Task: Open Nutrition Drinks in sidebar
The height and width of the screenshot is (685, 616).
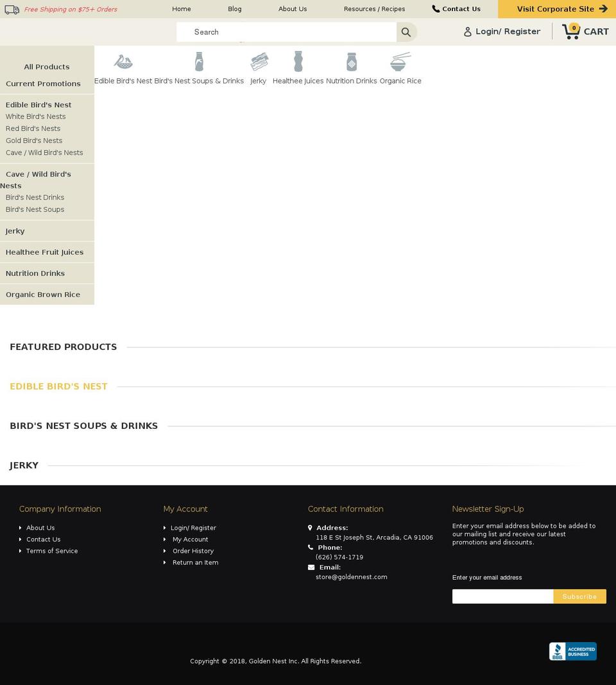Action: 35,273
